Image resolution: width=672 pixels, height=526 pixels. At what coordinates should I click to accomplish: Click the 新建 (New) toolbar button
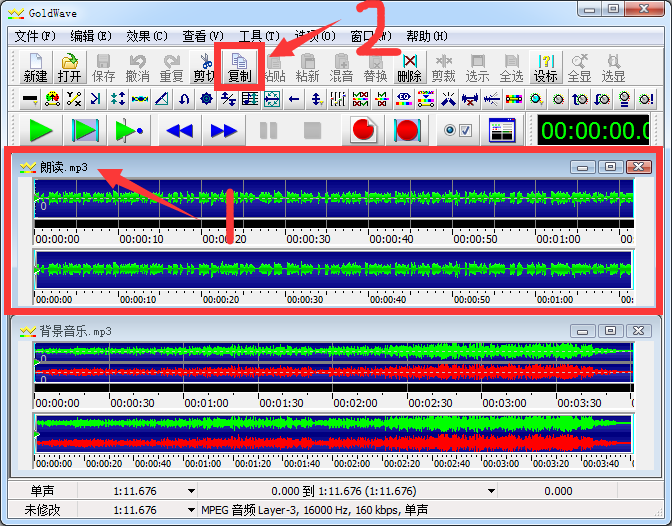pos(36,67)
